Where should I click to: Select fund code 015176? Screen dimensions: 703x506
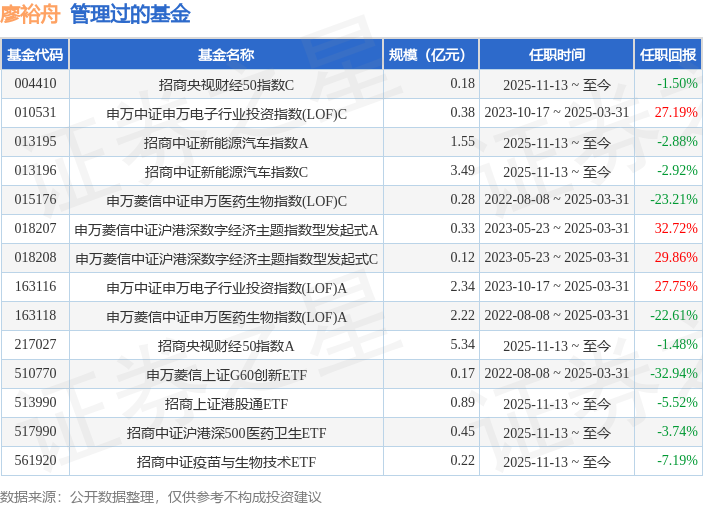tap(35, 199)
